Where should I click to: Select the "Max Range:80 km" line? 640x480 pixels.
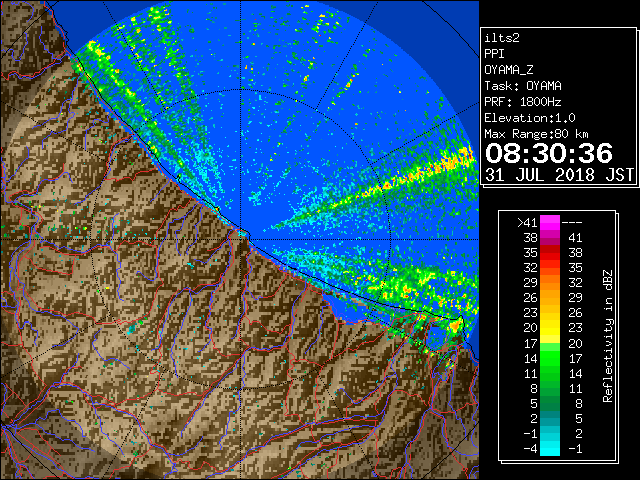coord(537,134)
